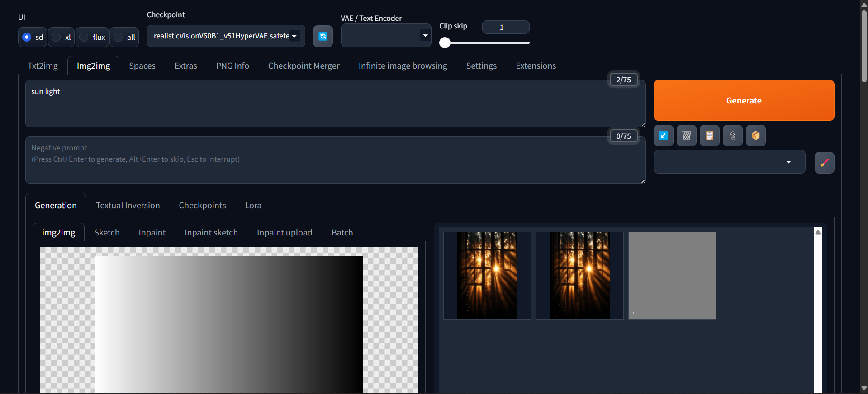Select the all UI radio option
The image size is (868, 394).
[119, 37]
